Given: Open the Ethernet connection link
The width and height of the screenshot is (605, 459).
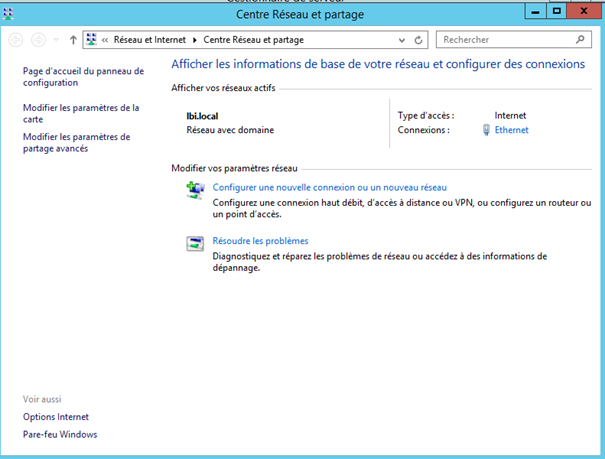Looking at the screenshot, I should [x=511, y=130].
